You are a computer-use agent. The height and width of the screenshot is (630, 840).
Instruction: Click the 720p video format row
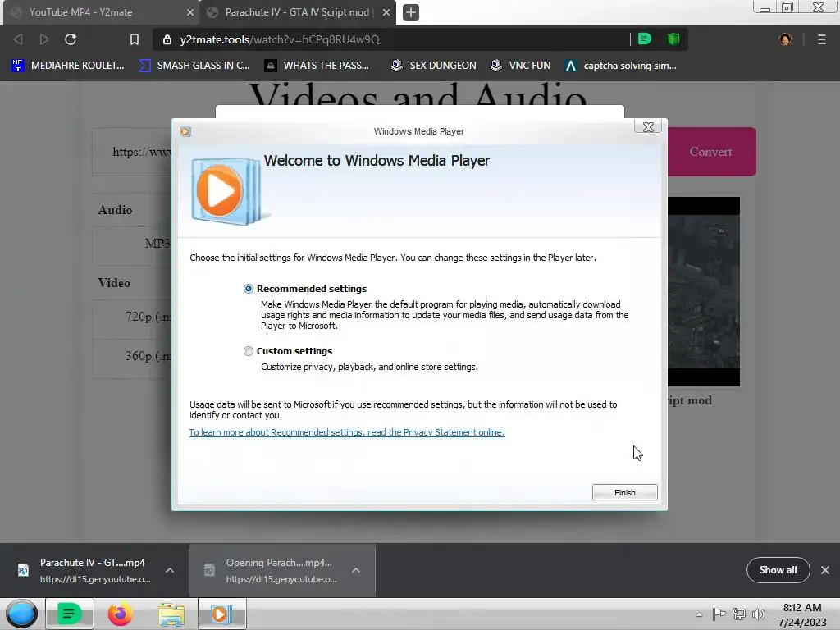pyautogui.click(x=132, y=317)
